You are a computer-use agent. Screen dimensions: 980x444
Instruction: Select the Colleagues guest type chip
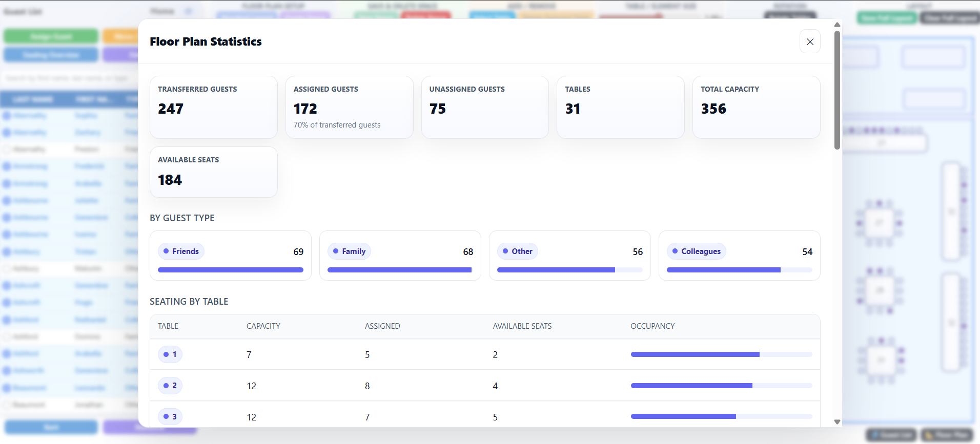(697, 251)
